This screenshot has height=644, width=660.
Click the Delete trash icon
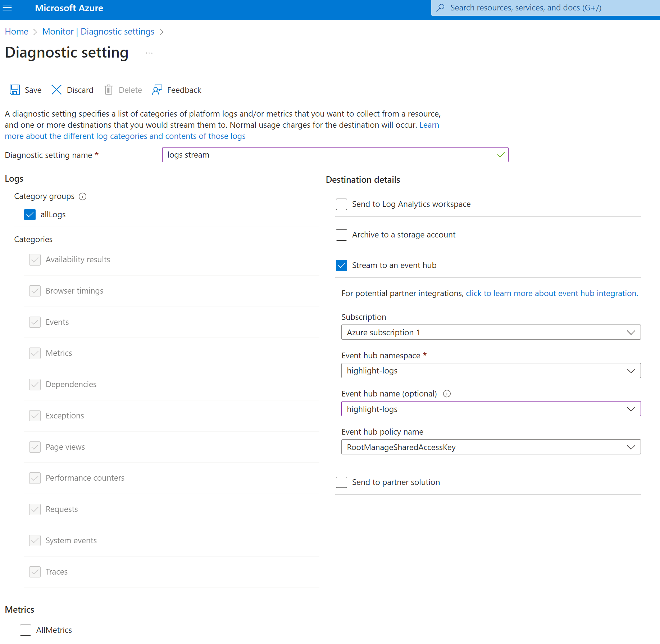click(109, 90)
